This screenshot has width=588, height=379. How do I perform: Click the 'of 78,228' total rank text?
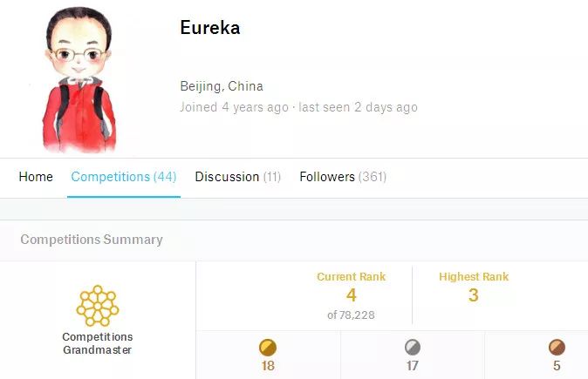pyautogui.click(x=351, y=315)
